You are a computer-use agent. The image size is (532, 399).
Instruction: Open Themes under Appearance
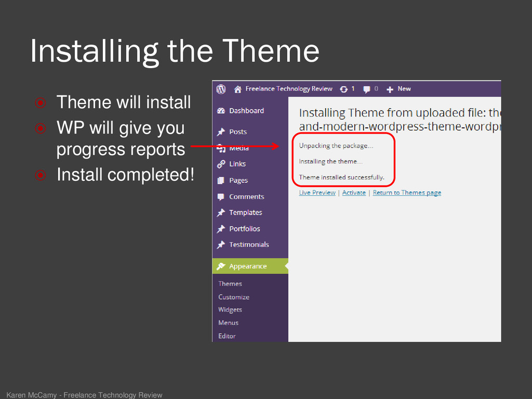[230, 284]
